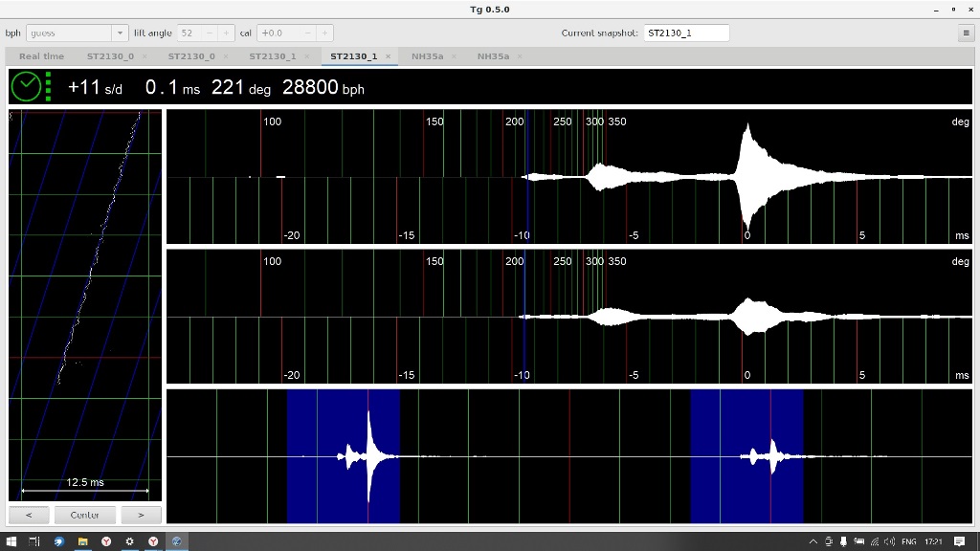Click the left arrow shift button
Viewport: 980px width, 551px height.
pos(29,515)
